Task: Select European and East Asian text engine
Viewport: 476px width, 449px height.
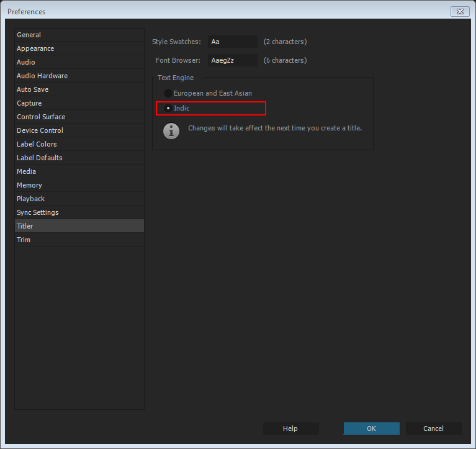Action: pos(168,93)
